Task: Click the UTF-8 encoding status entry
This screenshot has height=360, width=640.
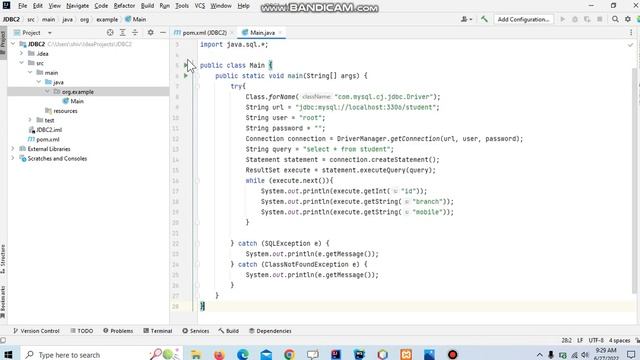Action: pos(596,340)
